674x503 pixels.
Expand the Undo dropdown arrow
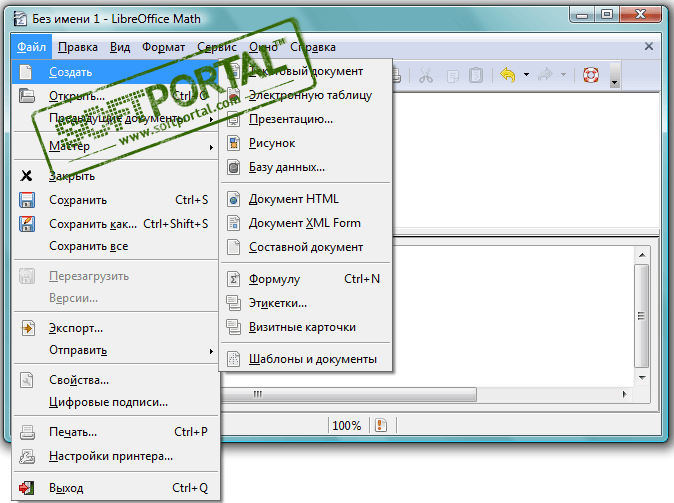[526, 75]
